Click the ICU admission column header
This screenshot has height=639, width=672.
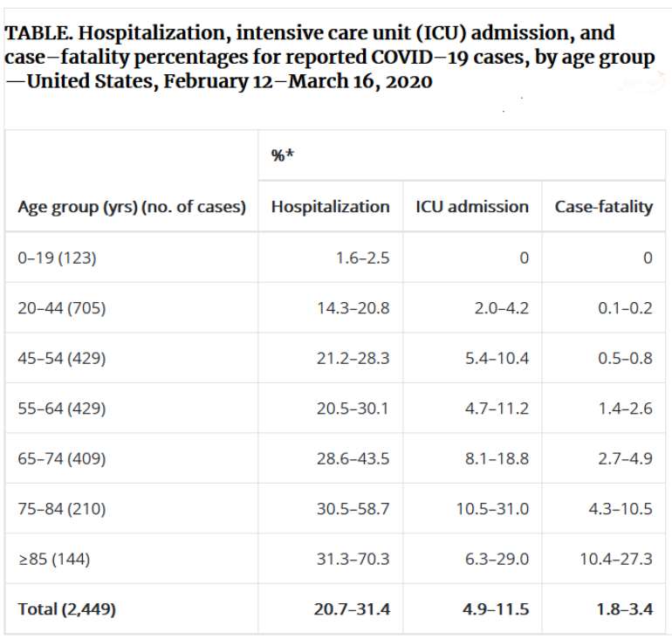tap(472, 207)
